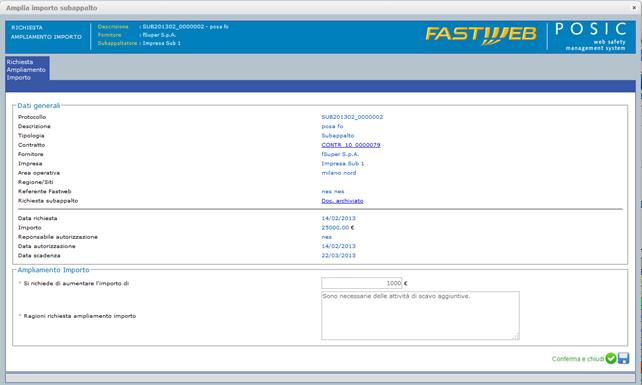Click the Importo value 25000.00 €
The height and width of the screenshot is (385, 642).
click(x=338, y=228)
